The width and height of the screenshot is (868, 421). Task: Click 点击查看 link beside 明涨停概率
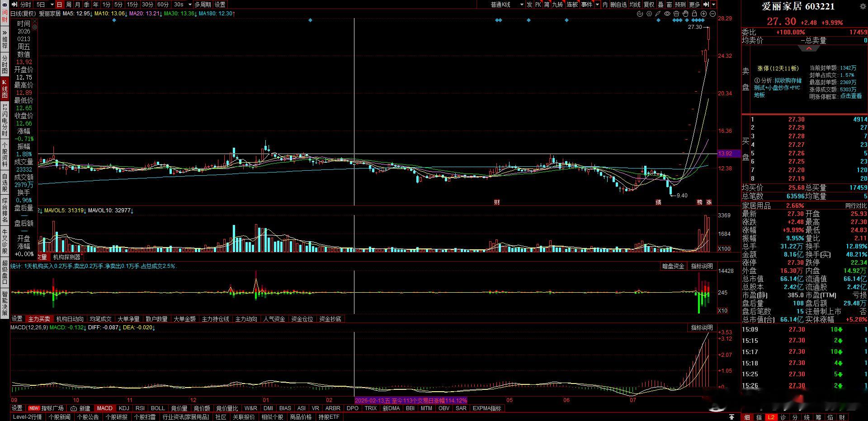(x=851, y=96)
